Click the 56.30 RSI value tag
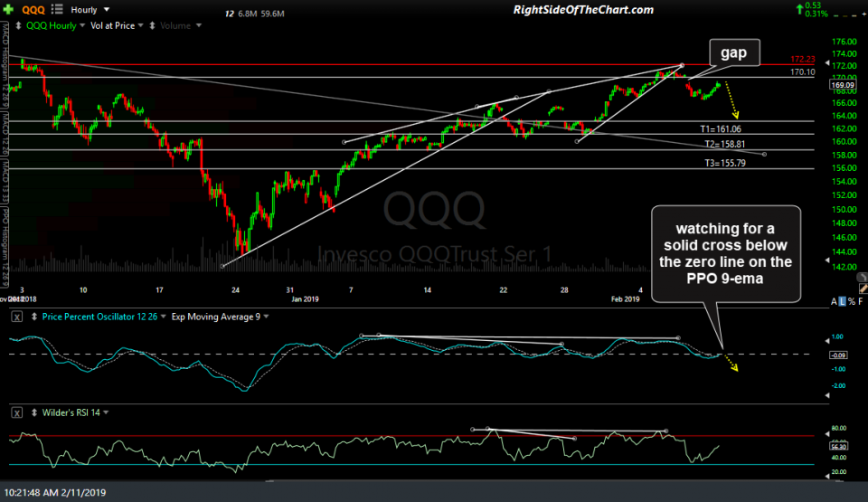This screenshot has height=502, width=868. click(838, 446)
